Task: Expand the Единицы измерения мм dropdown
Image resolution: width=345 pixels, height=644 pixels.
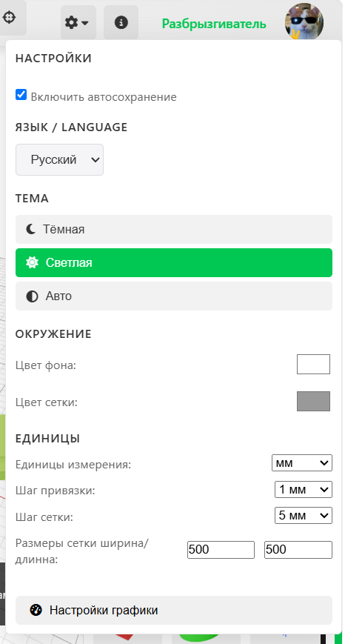Action: point(302,463)
